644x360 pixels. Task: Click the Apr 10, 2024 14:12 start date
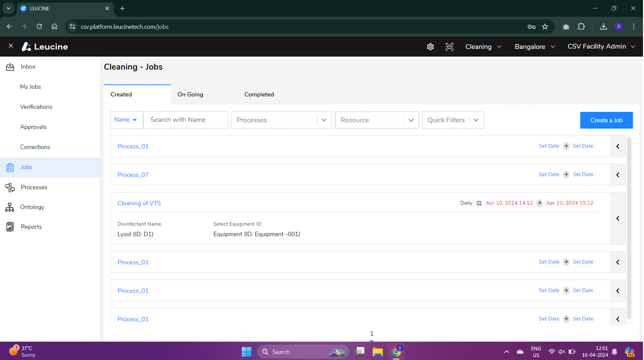pyautogui.click(x=509, y=203)
